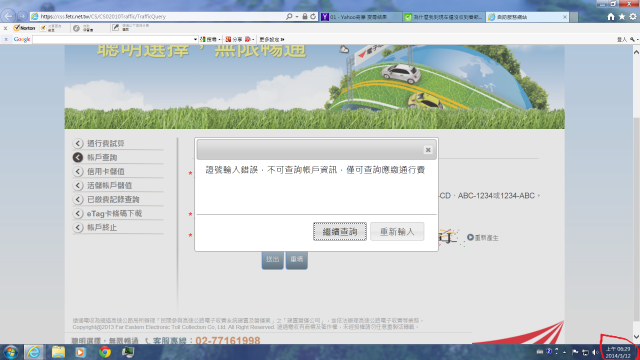Click dark arrow icon beside 帳戶查詢

point(78,157)
